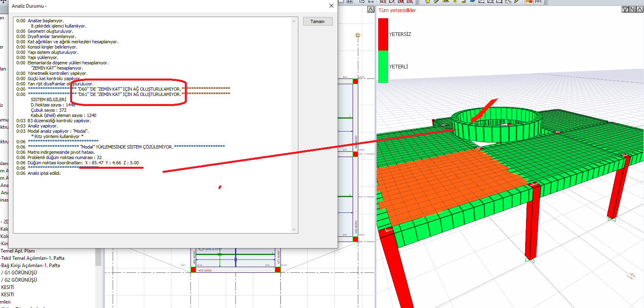Viewport: 644px width, 308px height.
Task: Click the 'Analize başlanıyor.' log line
Action: pos(46,21)
